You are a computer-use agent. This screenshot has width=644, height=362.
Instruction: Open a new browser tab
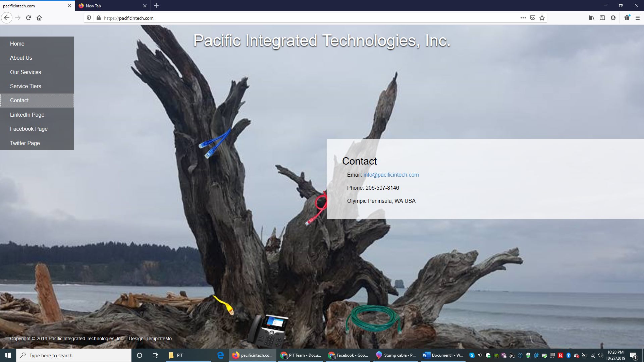point(156,6)
